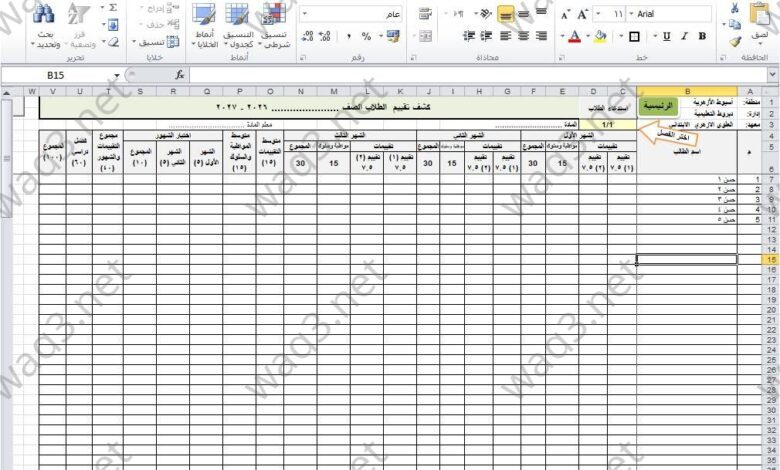Open Conditional Formatting (تنسيق شرطي)
Viewport: 780px width, 470px height.
(x=274, y=25)
